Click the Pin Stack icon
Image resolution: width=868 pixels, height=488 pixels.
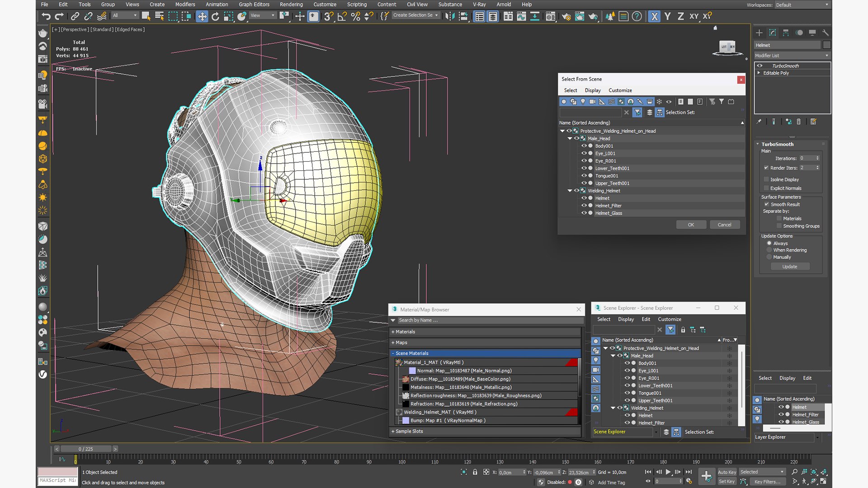pyautogui.click(x=759, y=122)
